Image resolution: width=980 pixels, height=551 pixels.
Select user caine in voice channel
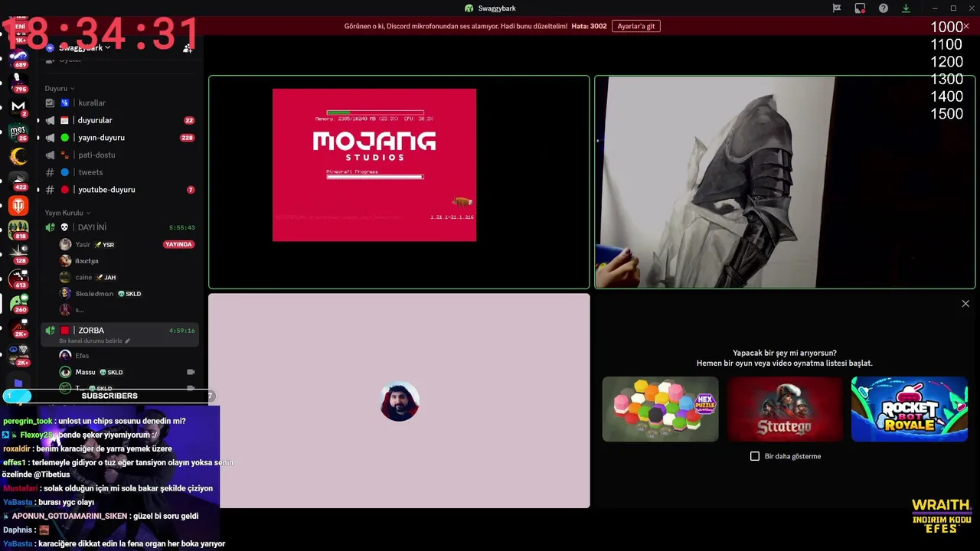127,277
